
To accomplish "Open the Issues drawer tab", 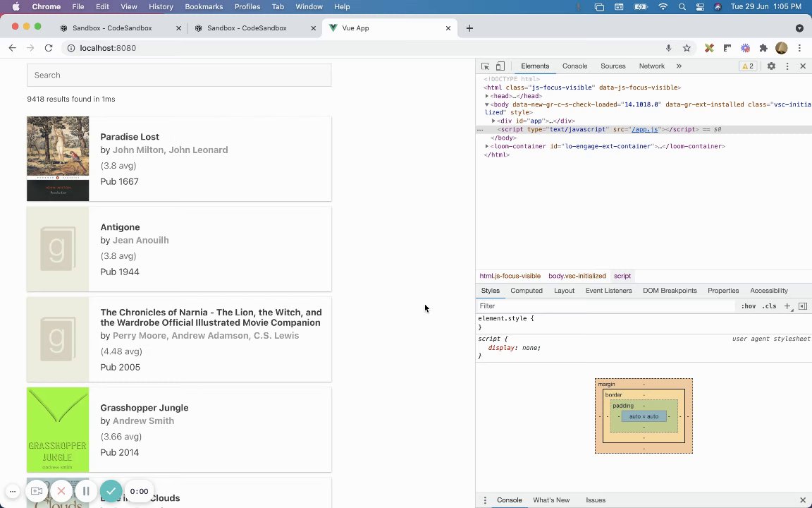I will (x=596, y=500).
